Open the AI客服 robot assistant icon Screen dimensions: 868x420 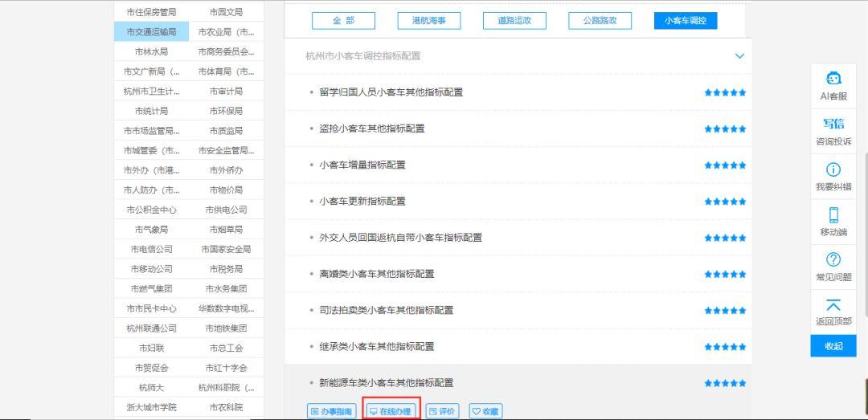833,80
